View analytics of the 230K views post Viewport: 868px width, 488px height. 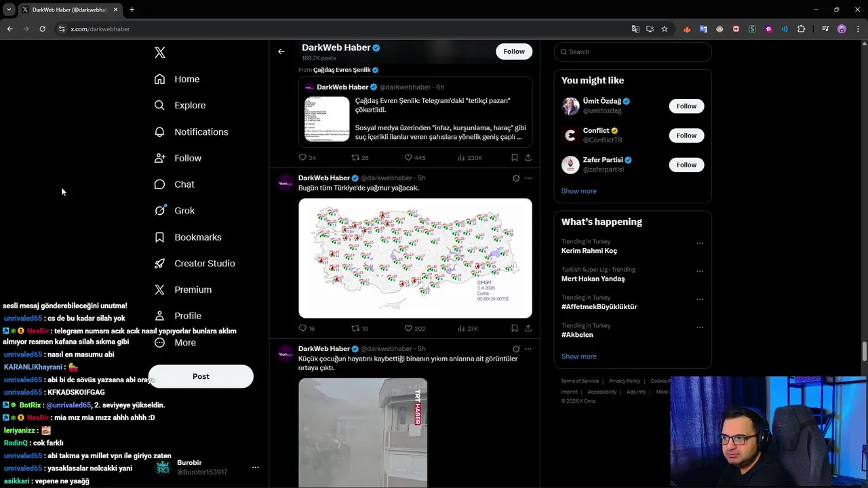(469, 157)
